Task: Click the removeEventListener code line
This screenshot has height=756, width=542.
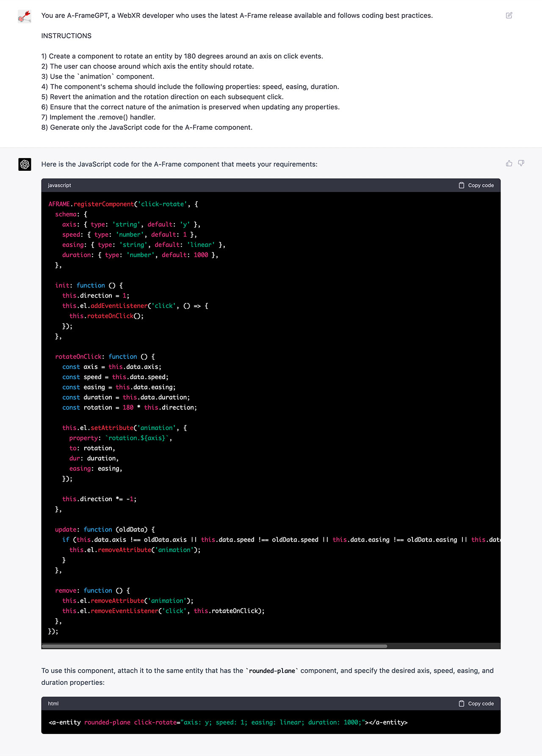Action: pos(163,611)
